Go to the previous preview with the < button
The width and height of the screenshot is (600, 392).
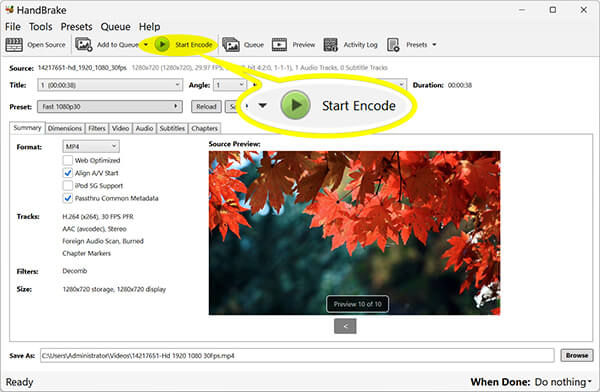345,326
